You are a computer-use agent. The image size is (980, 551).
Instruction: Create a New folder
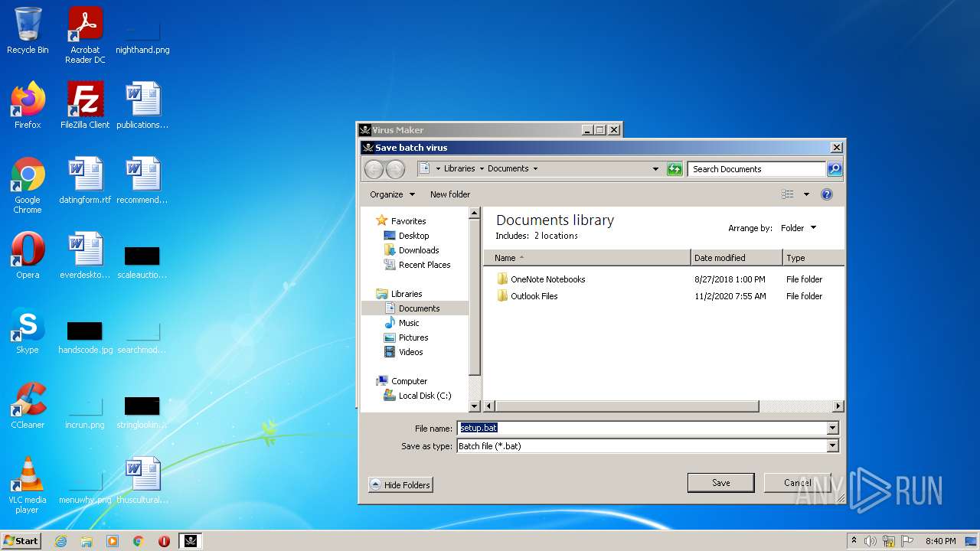[x=450, y=194]
